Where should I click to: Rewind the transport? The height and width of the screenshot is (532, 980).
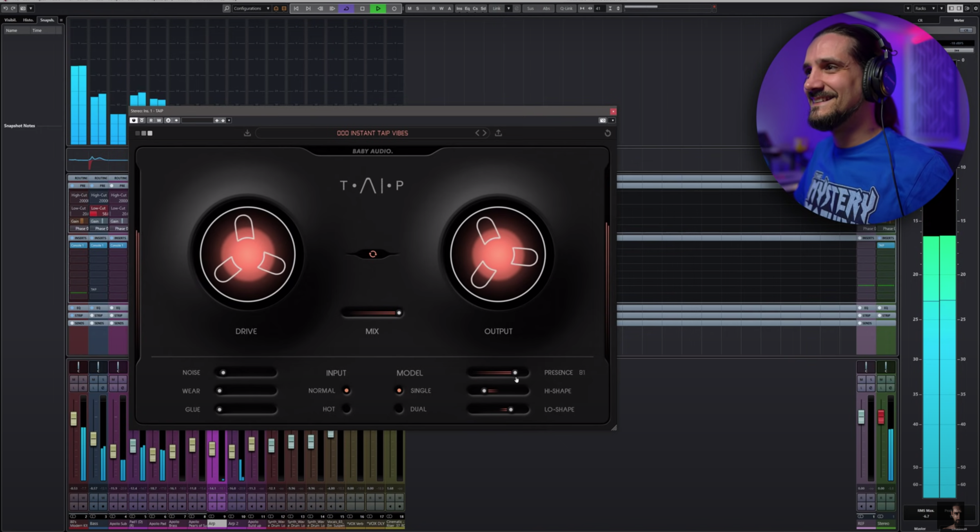[320, 8]
